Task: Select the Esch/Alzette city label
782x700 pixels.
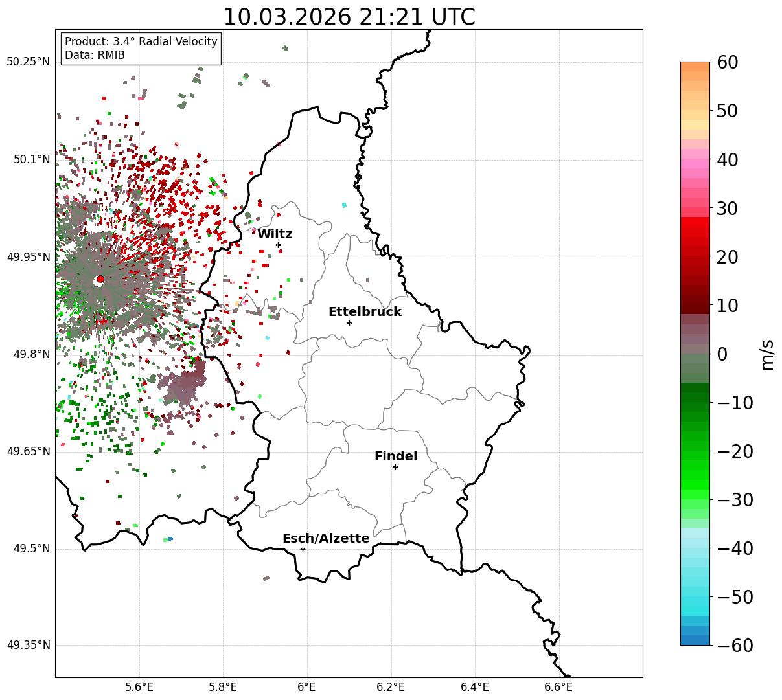Action: point(326,539)
